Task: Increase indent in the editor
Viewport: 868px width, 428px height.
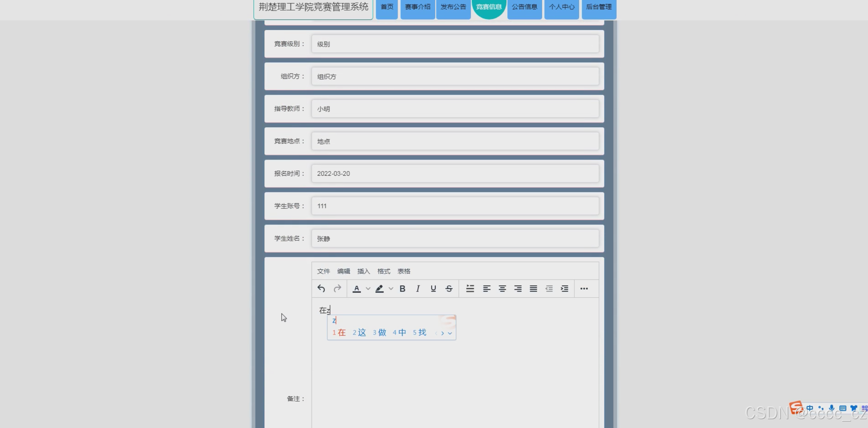Action: pyautogui.click(x=564, y=288)
